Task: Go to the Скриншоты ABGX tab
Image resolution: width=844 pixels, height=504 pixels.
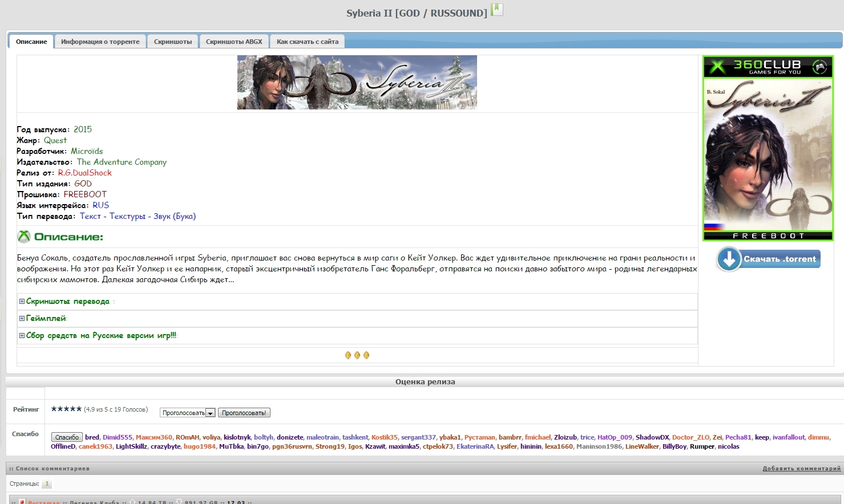Action: click(x=234, y=42)
